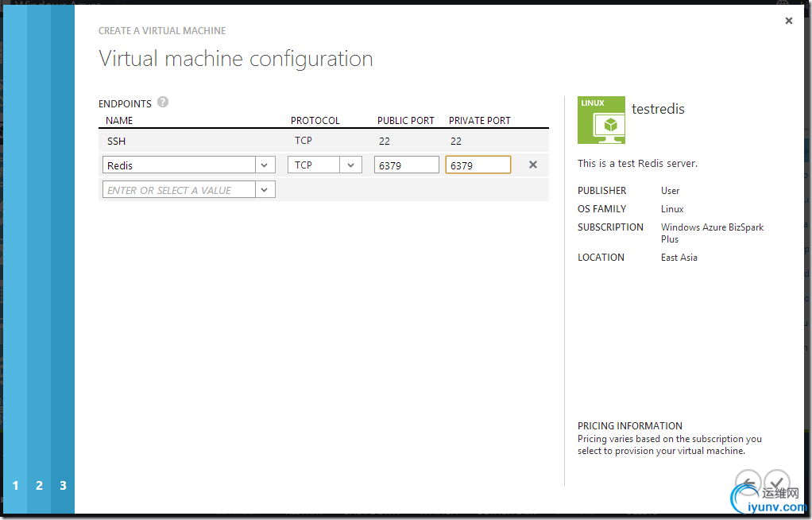Click the User publisher value
Viewport: 812px width, 520px height.
pos(670,191)
